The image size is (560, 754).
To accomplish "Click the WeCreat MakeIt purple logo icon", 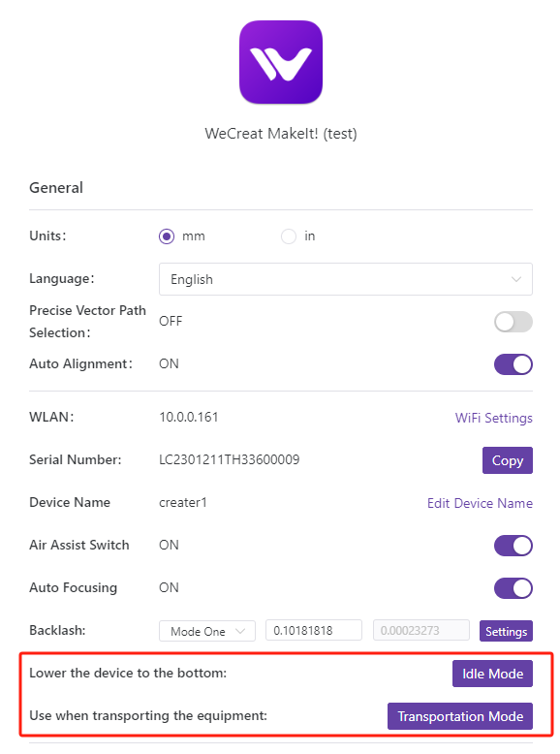I will coord(281,62).
